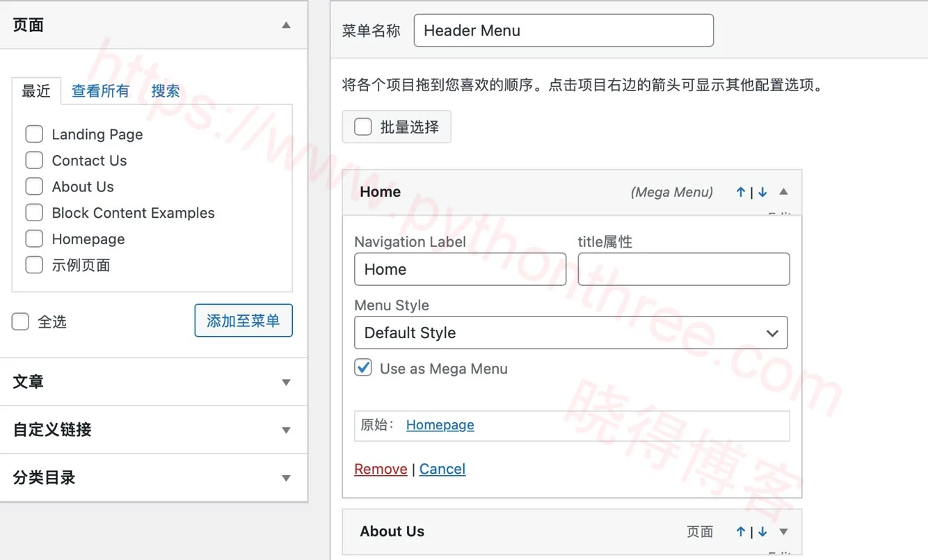
Task: Move About Us item up with arrow
Action: click(x=741, y=531)
